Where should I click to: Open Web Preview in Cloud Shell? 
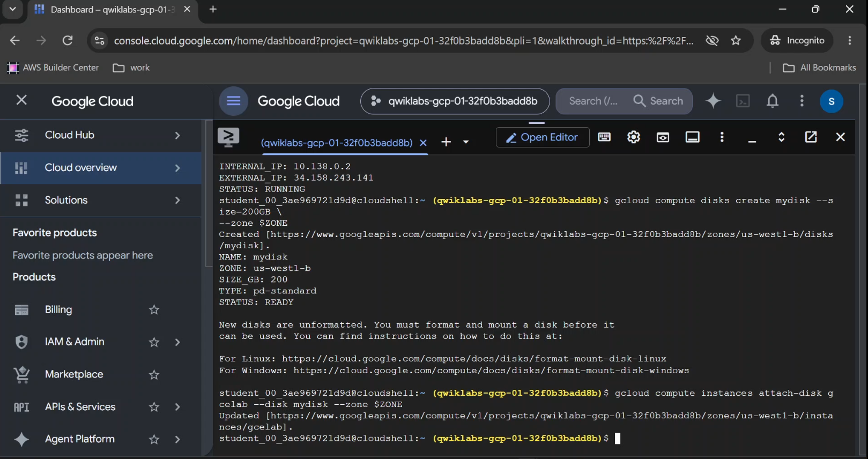click(663, 137)
